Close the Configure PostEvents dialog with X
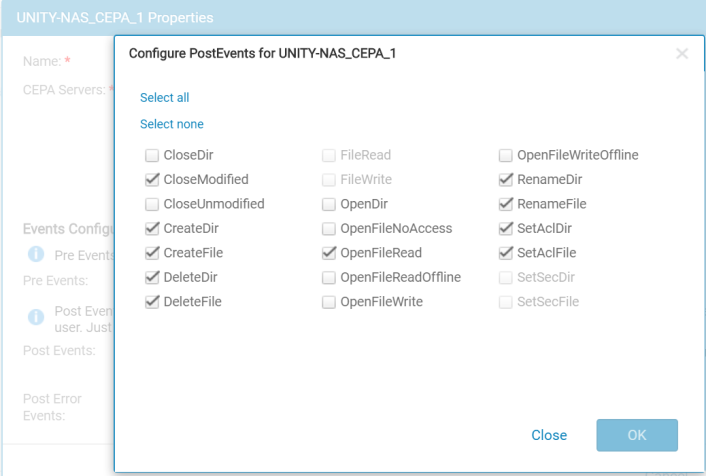706x476 pixels. pyautogui.click(x=682, y=54)
